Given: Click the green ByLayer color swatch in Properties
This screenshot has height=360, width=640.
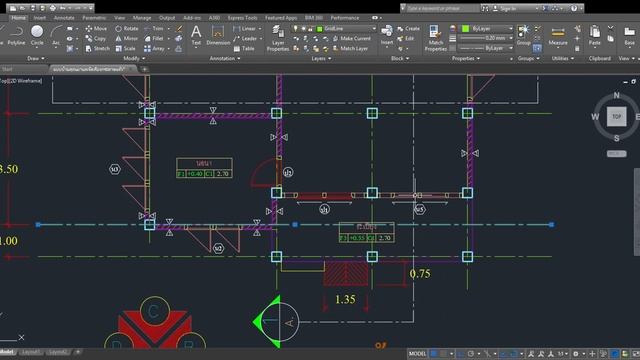Looking at the screenshot, I should tap(465, 29).
